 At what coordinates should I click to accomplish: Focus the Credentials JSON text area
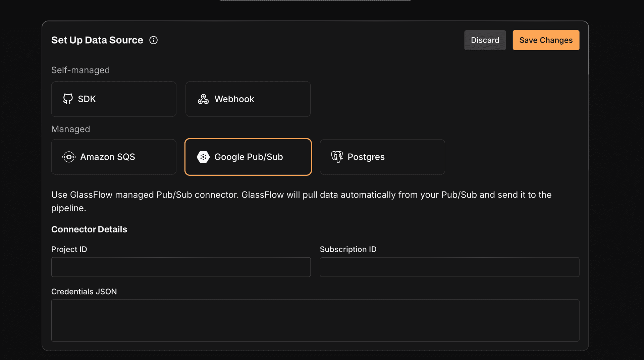pyautogui.click(x=315, y=320)
